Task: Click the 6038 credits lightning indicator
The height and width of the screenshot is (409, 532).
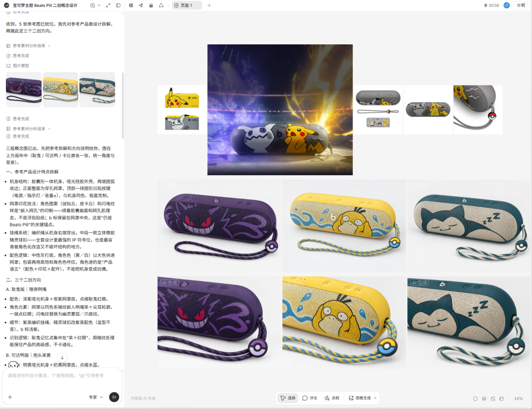Action: [491, 5]
